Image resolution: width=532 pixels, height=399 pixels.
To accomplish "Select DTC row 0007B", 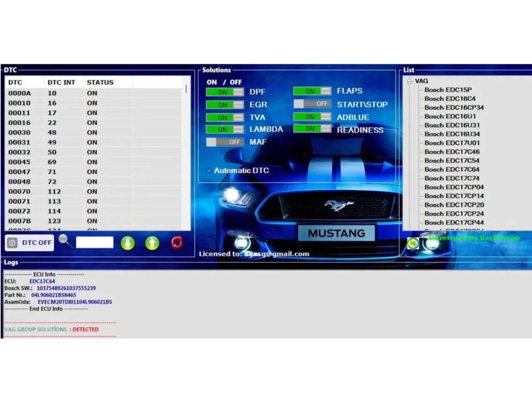I will [x=94, y=221].
